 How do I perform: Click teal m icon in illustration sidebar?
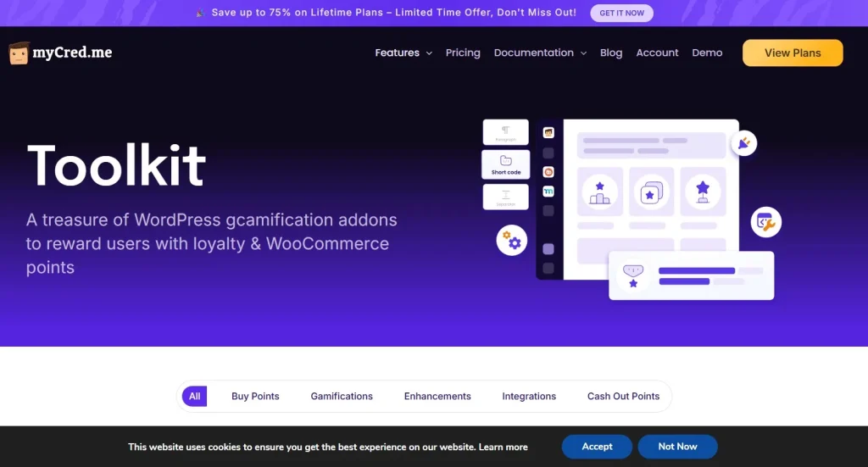[x=548, y=192]
